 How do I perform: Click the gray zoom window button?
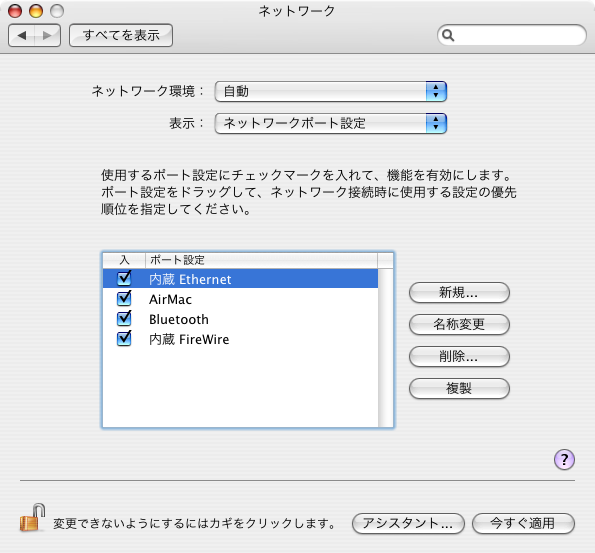tap(57, 11)
